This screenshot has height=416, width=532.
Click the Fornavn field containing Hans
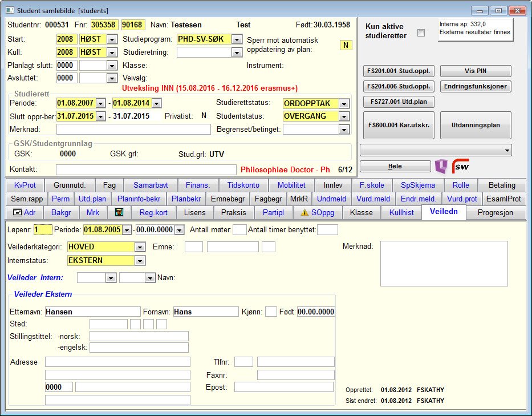(206, 312)
